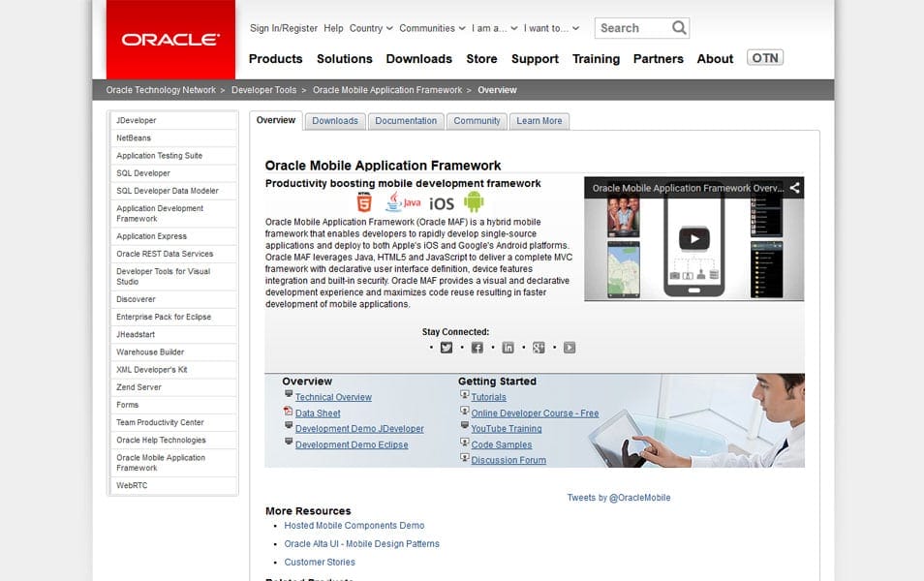Open the Downloads main menu
The image size is (924, 581).
click(x=419, y=59)
